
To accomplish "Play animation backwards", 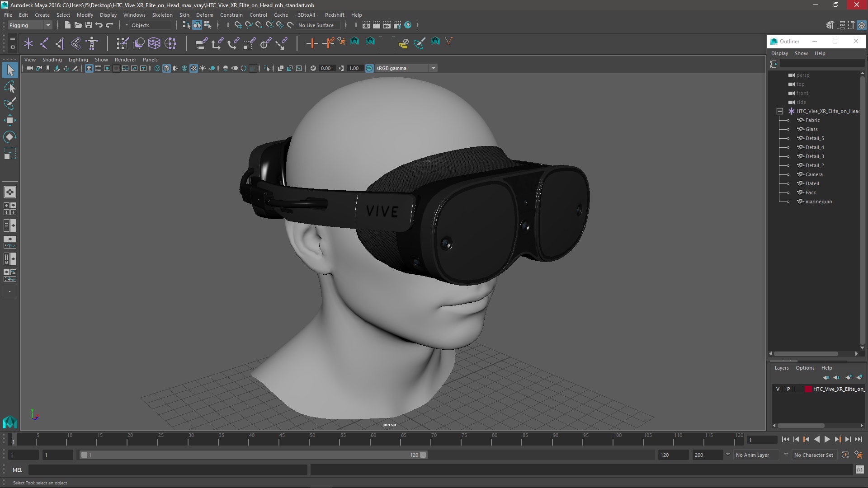I will 816,439.
